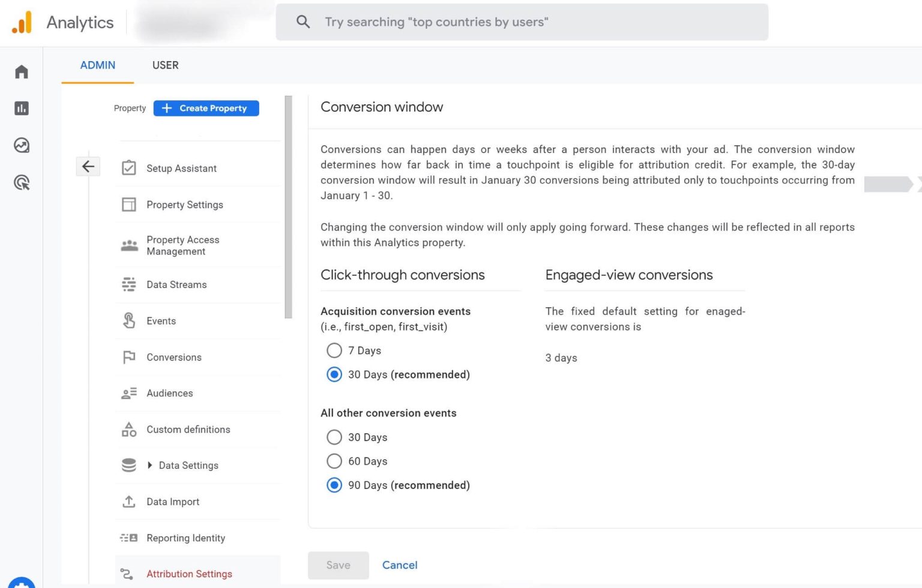Open the Data Streams settings
This screenshot has height=588, width=922.
[176, 284]
